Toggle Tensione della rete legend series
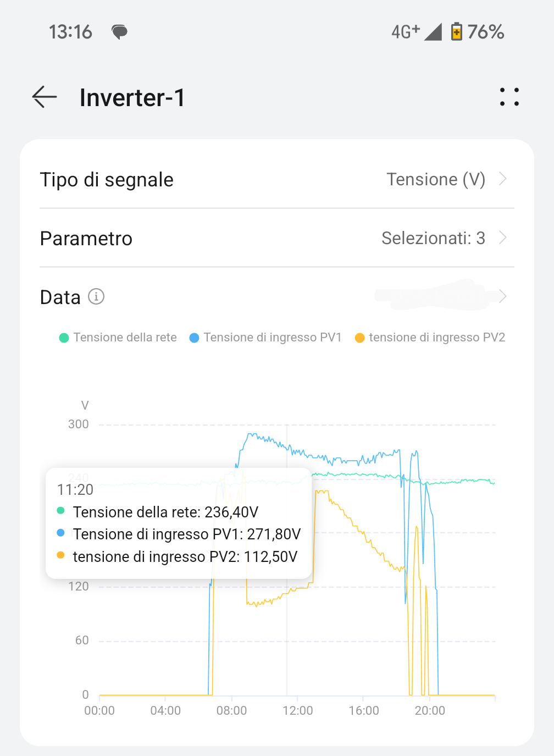 point(118,338)
